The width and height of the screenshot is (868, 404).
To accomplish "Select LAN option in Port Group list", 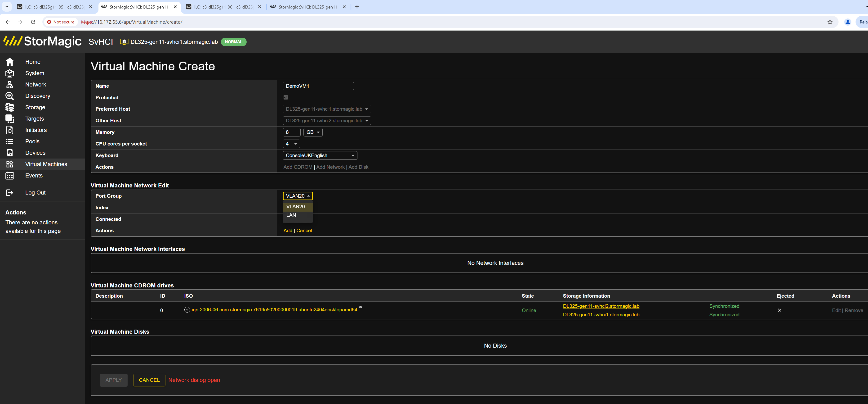I will 298,215.
